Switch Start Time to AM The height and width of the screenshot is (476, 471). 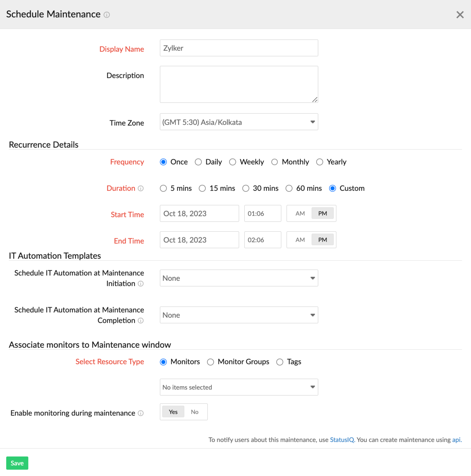tap(300, 214)
